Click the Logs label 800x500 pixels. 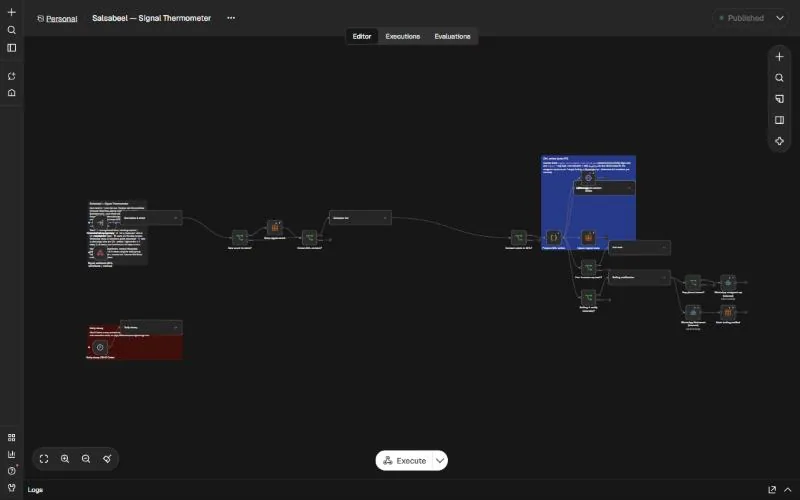35,490
